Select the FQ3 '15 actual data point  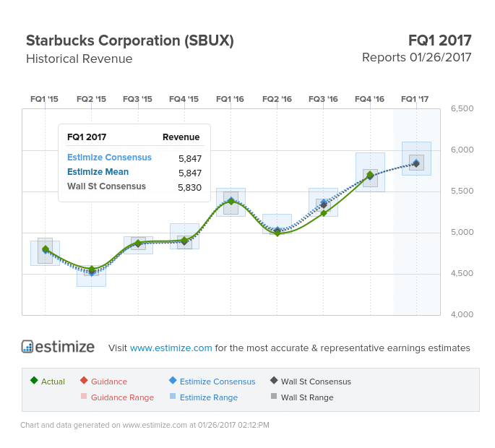point(138,243)
